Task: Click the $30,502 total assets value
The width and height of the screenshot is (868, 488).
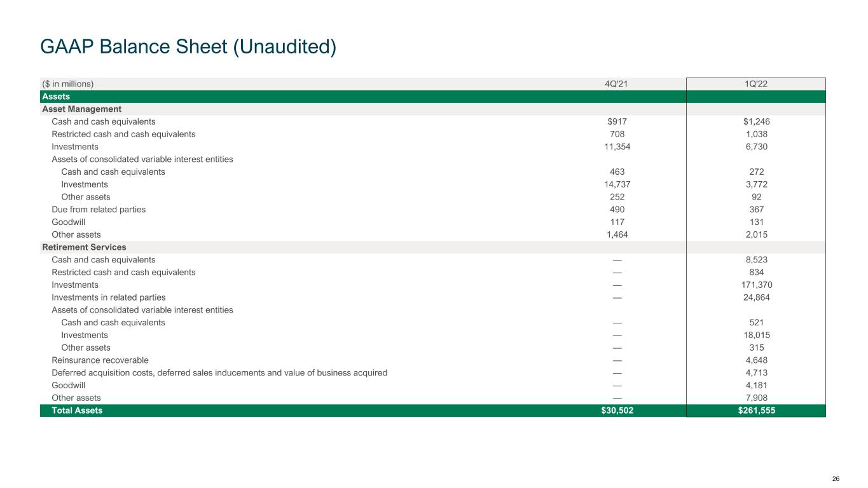Action: pos(615,410)
